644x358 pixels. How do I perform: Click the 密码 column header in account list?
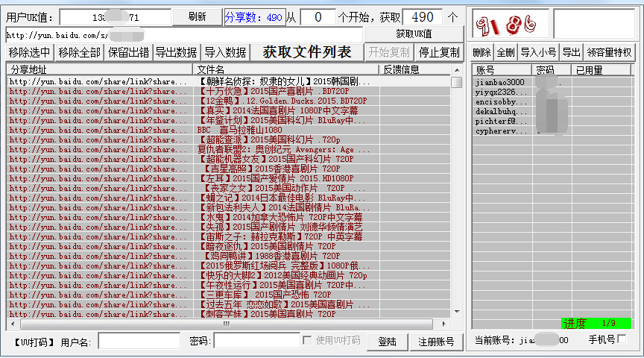click(x=552, y=70)
